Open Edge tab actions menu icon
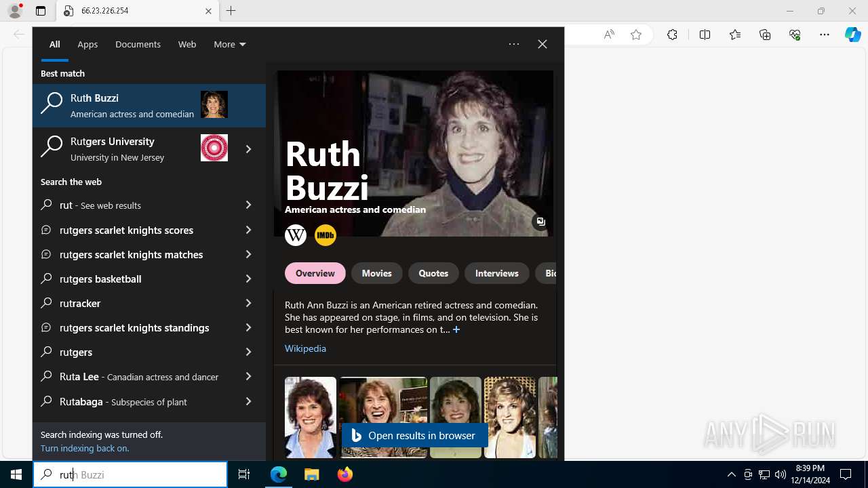The width and height of the screenshot is (868, 488). click(x=41, y=11)
